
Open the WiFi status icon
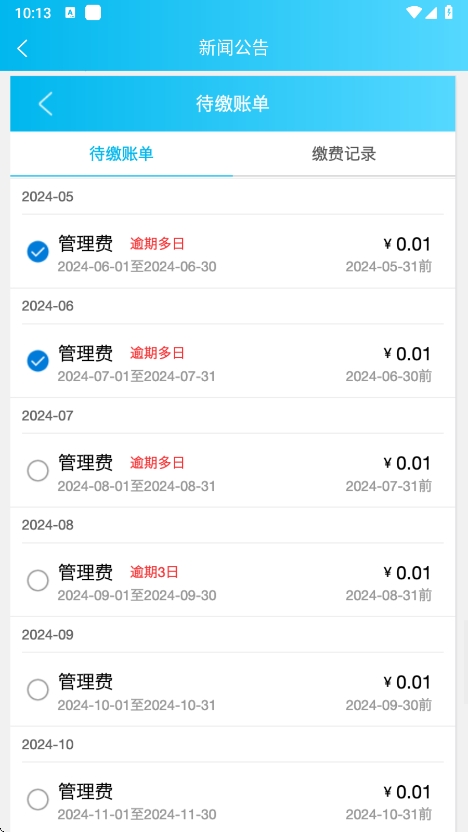413,13
